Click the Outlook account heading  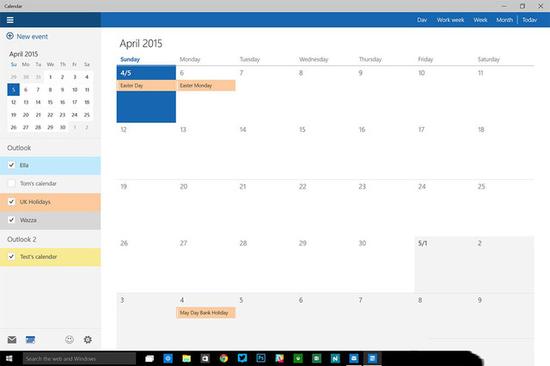pyautogui.click(x=19, y=148)
